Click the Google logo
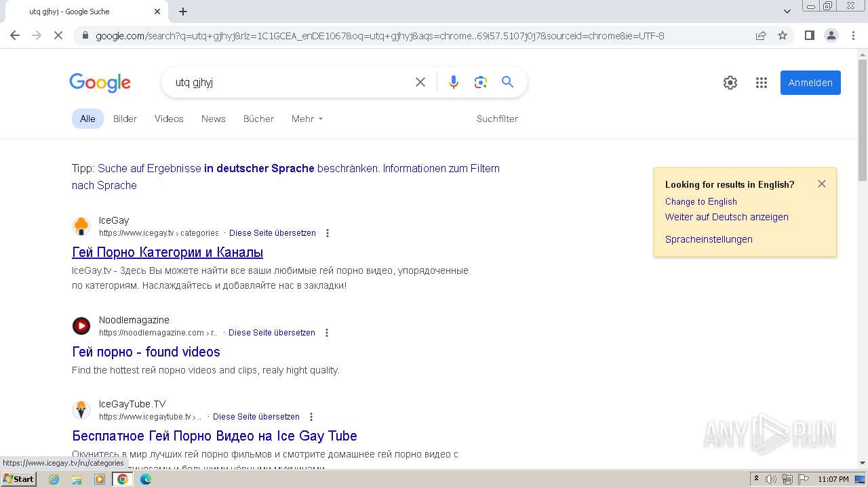 pyautogui.click(x=100, y=83)
